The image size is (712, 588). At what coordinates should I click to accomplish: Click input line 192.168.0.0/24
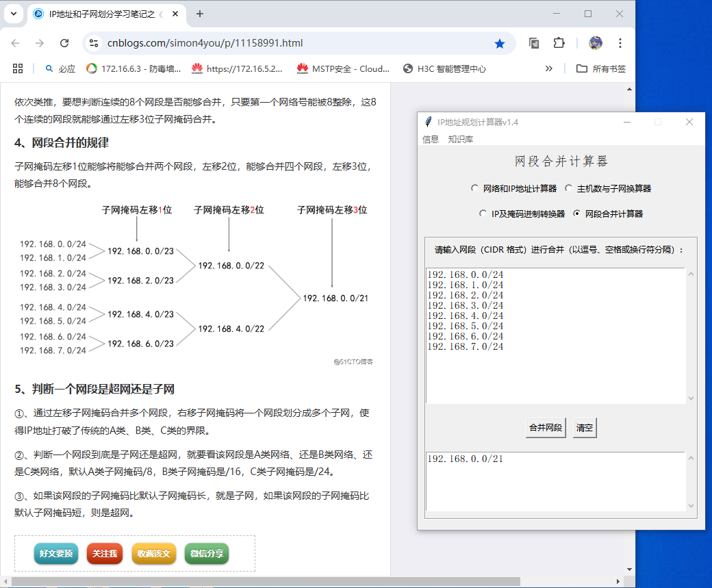click(x=466, y=274)
